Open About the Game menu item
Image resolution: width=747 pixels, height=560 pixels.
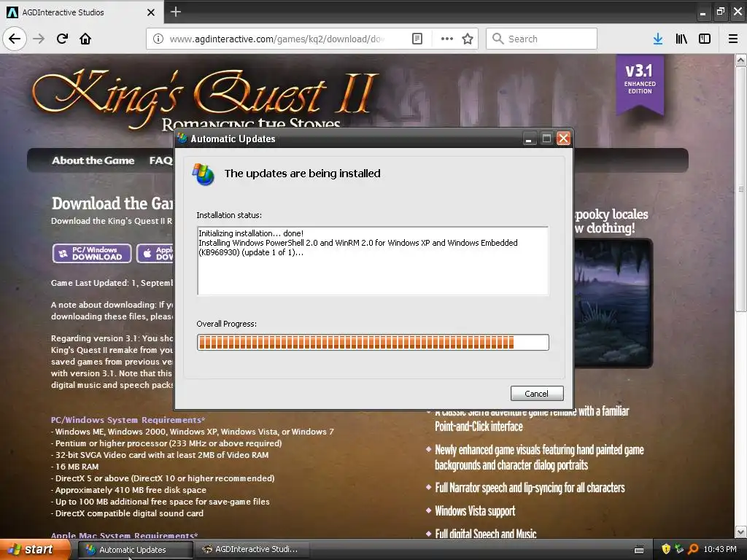tap(93, 160)
